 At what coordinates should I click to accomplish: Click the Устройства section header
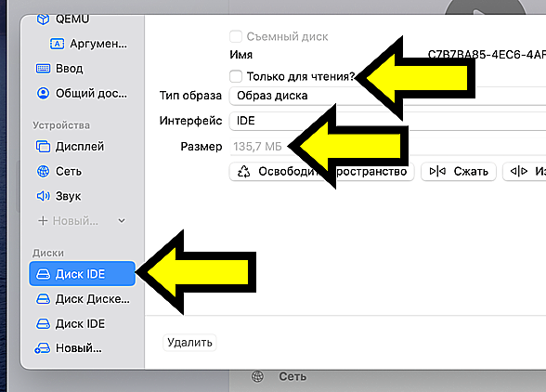[61, 125]
